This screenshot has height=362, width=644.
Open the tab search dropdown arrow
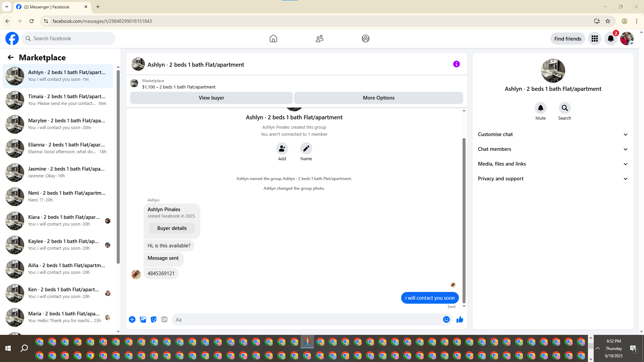point(7,7)
